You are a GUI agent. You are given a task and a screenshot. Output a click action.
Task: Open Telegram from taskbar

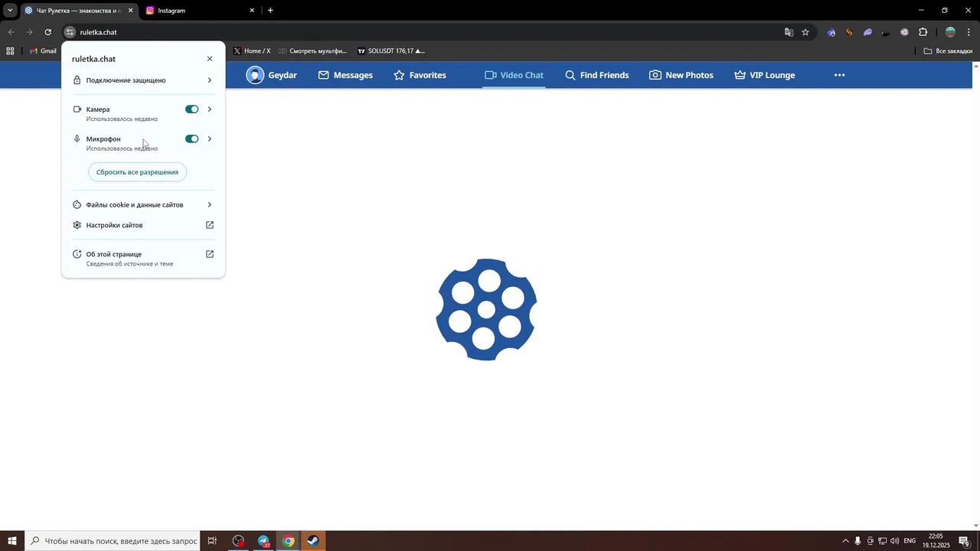click(263, 541)
